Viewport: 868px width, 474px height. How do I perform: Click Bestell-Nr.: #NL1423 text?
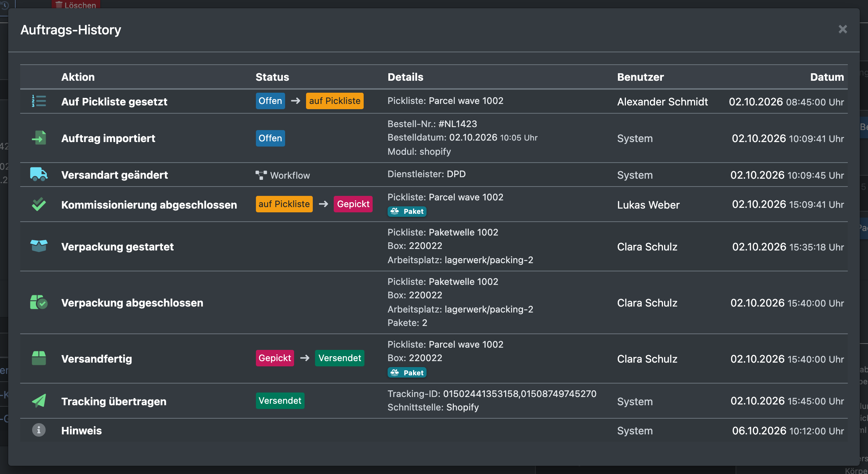click(432, 124)
